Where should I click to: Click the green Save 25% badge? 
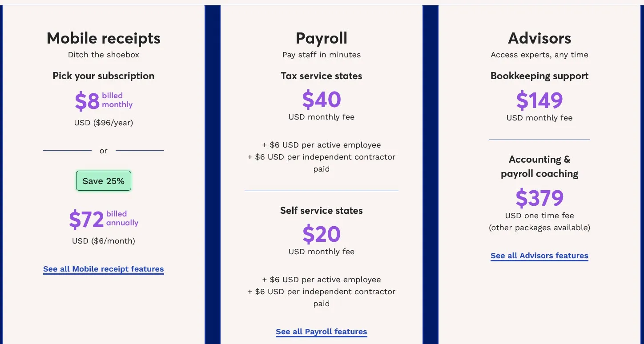tap(104, 181)
